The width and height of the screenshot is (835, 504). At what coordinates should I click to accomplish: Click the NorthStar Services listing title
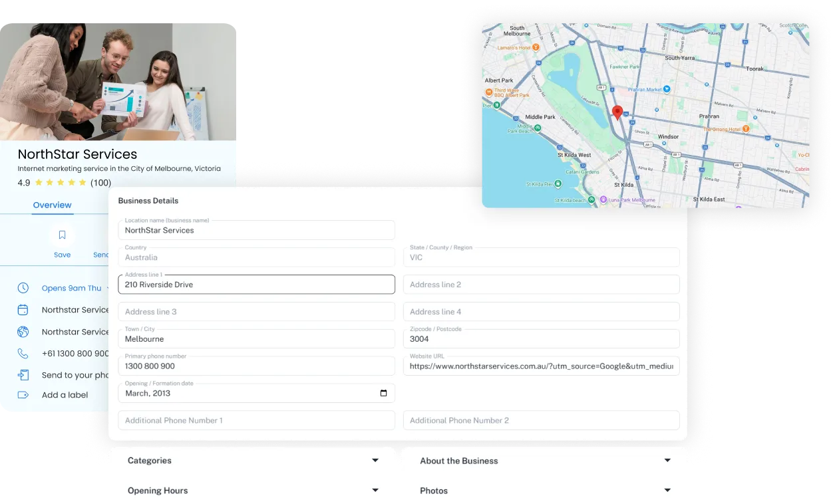tap(77, 154)
